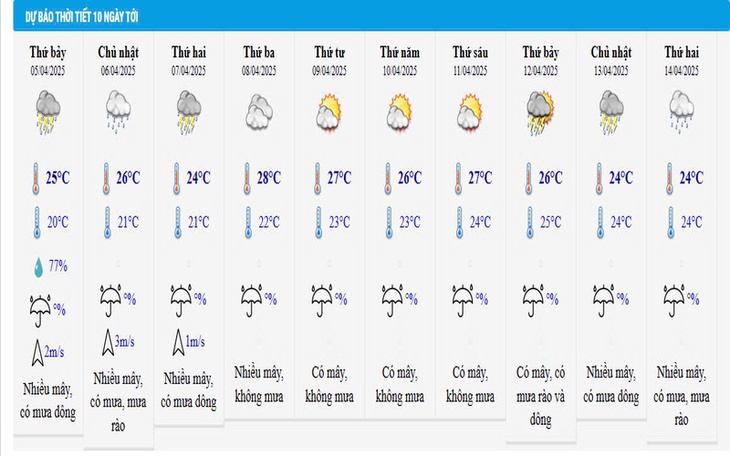Screen dimensions: 730x456
Task: Click the sun-and-storm icon for 12/04/2025
Action: tap(541, 113)
